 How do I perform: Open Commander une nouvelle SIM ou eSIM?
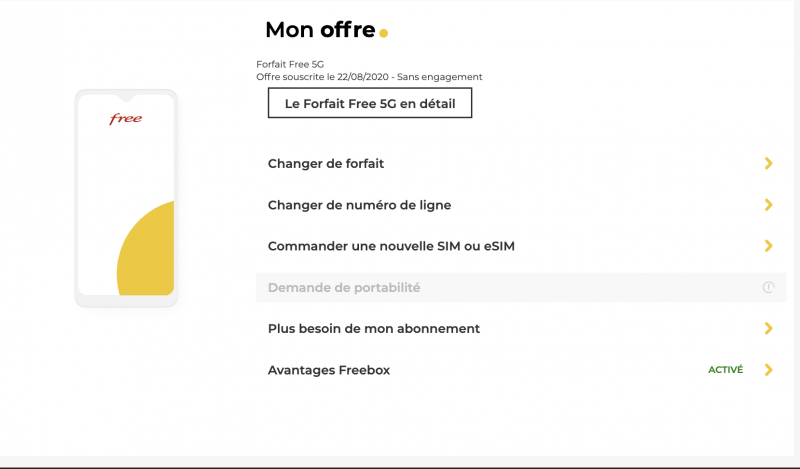(x=391, y=246)
